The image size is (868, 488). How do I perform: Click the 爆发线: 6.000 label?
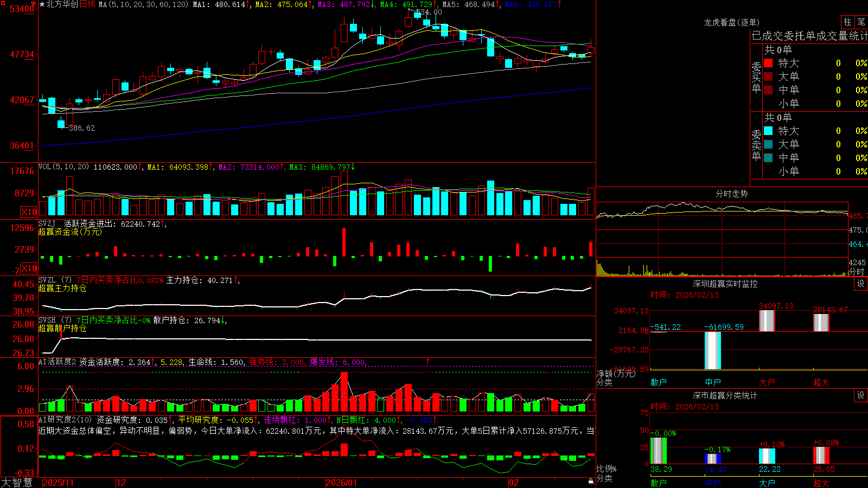point(338,362)
